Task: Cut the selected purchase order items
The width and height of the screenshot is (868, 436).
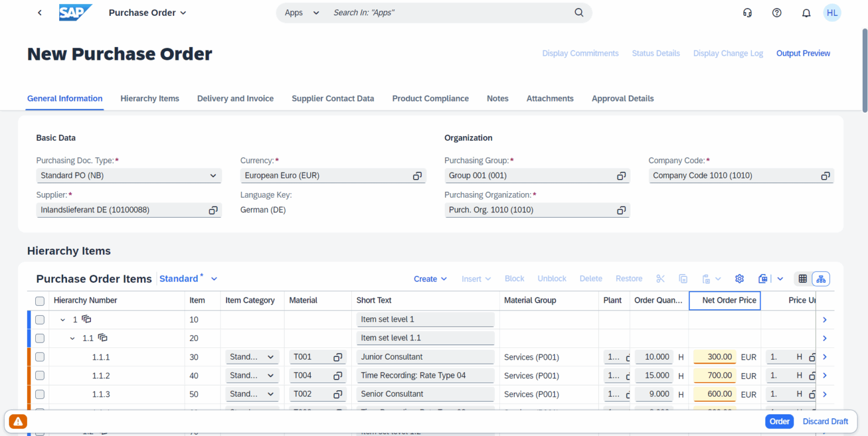Action: [661, 278]
